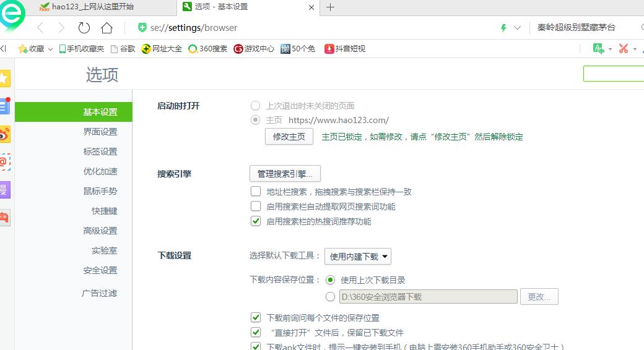This screenshot has width=644, height=350.
Task: Open the 游戏中心 bookmark
Action: click(x=253, y=49)
